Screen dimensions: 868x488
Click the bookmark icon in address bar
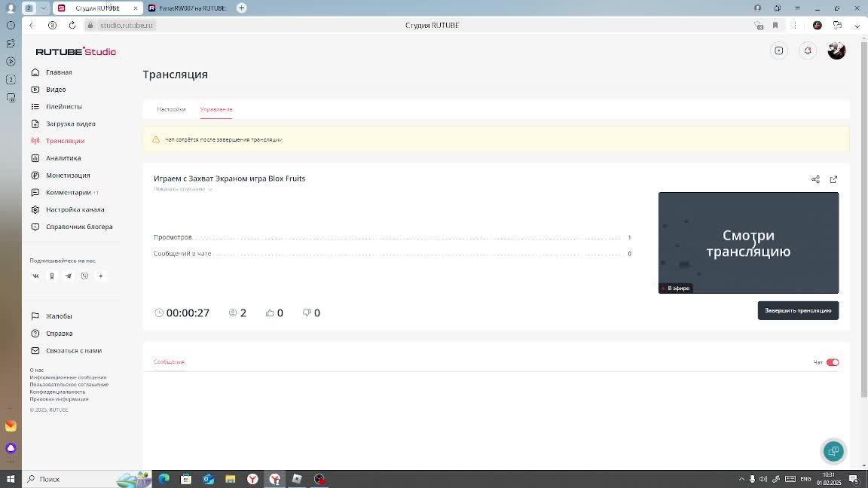[x=775, y=26]
